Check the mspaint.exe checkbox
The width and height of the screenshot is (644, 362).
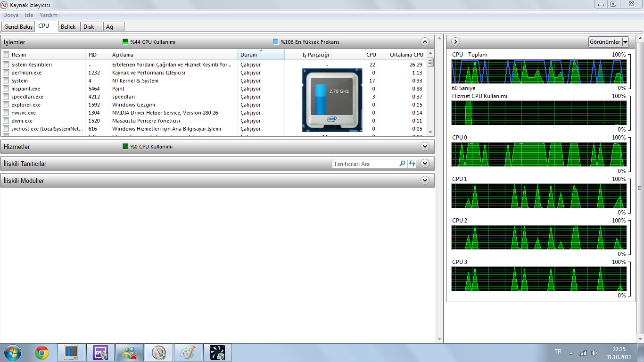pyautogui.click(x=6, y=89)
